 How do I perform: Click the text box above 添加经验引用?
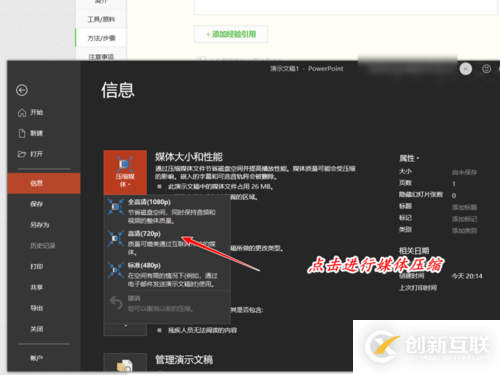coord(346,7)
